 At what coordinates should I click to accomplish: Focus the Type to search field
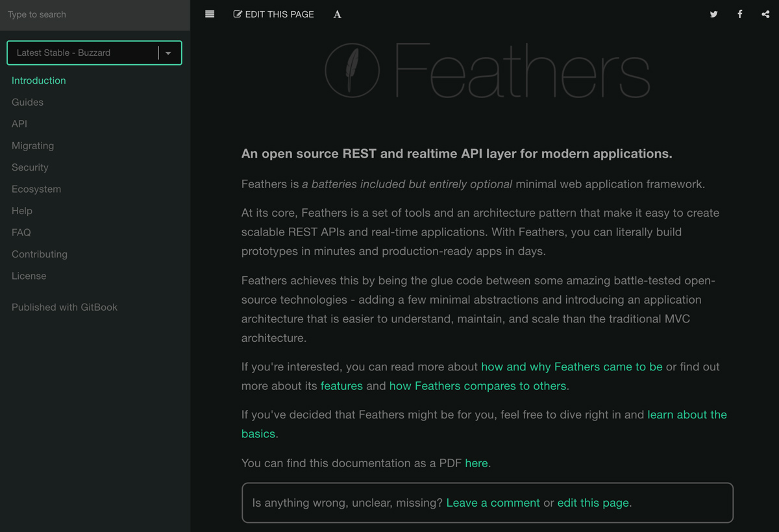point(95,14)
